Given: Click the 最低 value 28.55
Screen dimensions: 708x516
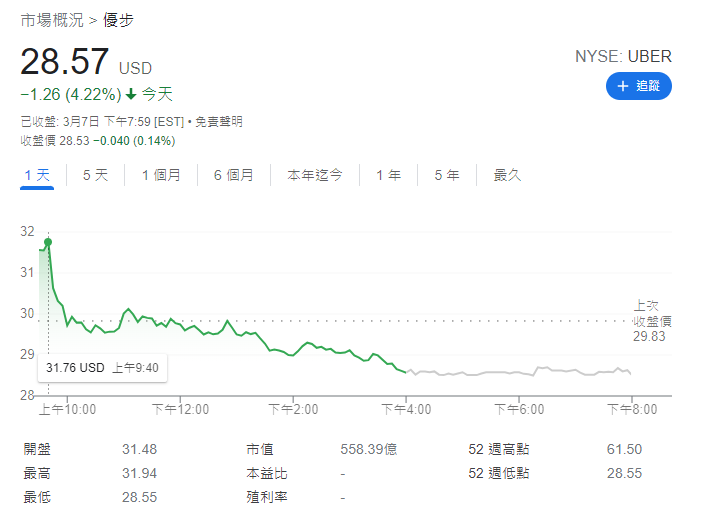Looking at the screenshot, I should (140, 497).
